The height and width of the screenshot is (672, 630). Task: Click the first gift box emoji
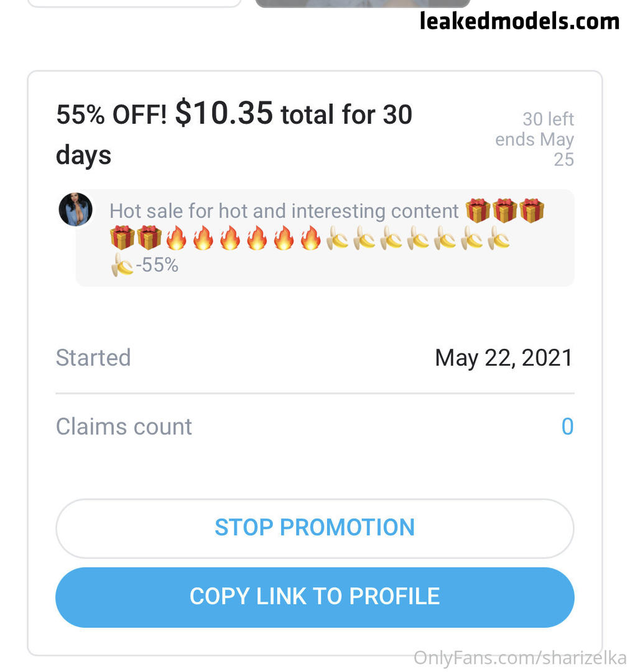[478, 210]
